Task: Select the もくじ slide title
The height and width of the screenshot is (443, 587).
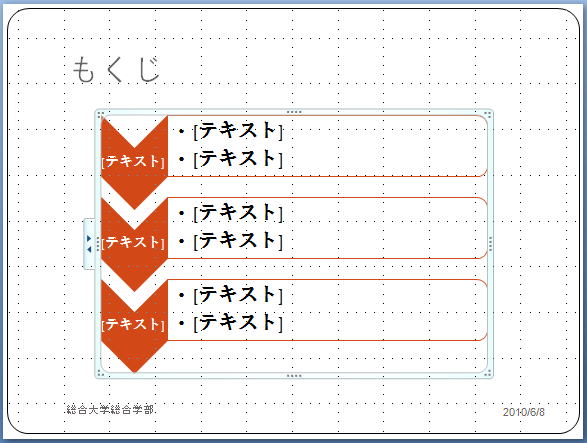Action: pos(116,70)
